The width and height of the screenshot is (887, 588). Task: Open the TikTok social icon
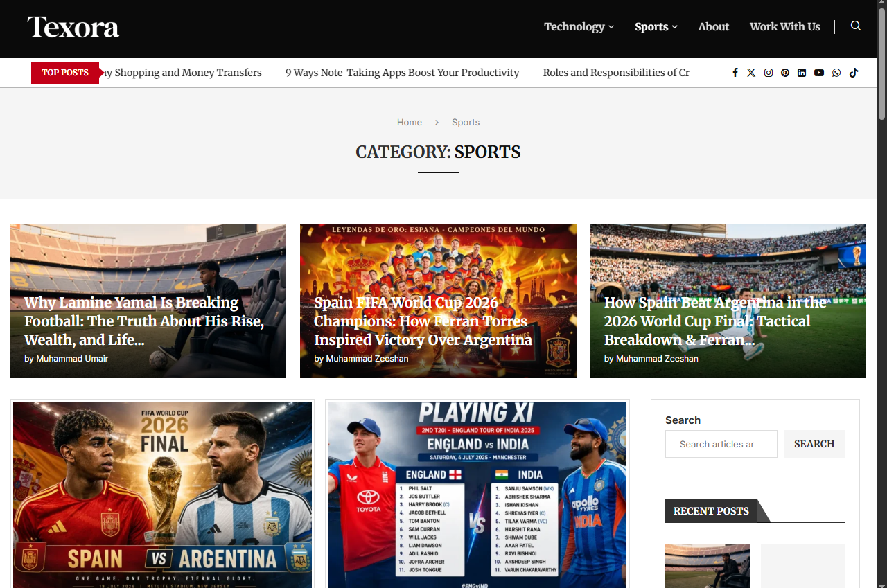854,73
